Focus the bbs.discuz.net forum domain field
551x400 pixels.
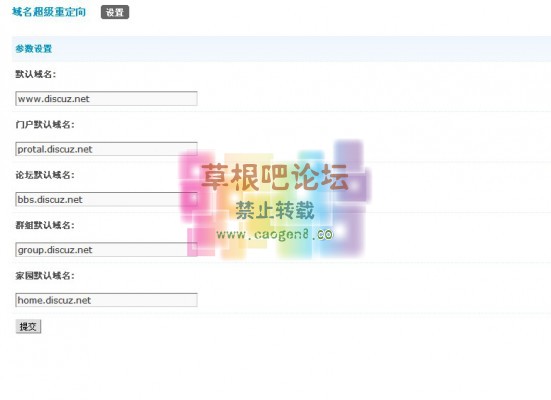tap(106, 199)
